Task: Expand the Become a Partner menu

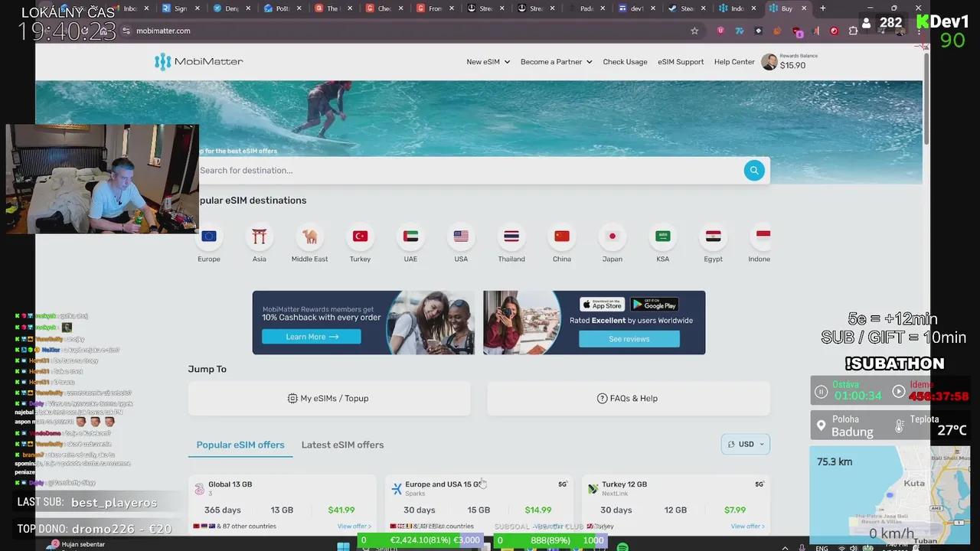Action: (556, 62)
